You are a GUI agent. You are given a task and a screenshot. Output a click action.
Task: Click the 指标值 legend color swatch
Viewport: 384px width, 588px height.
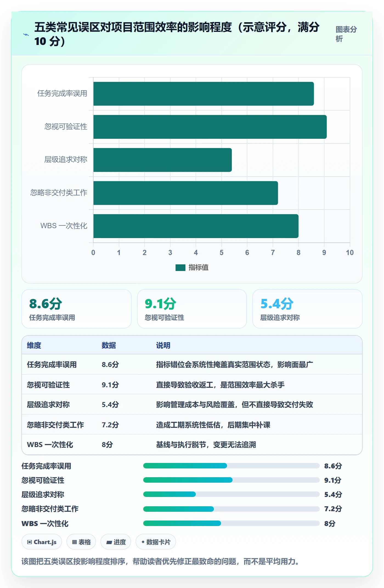[180, 268]
